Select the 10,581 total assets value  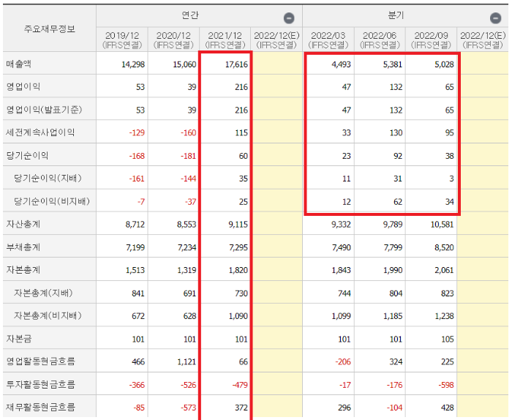442,225
